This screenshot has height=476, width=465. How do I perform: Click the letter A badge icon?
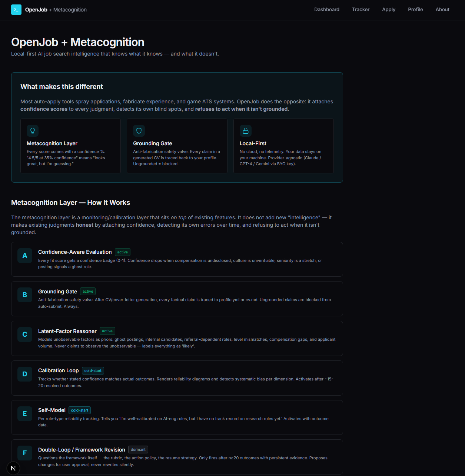pos(25,256)
